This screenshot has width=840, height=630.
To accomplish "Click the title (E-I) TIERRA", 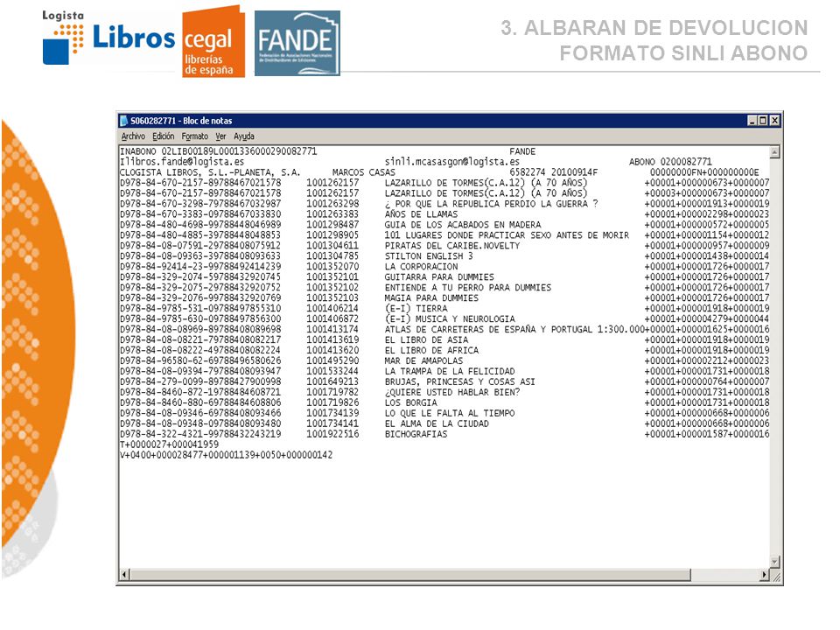I will [x=416, y=309].
